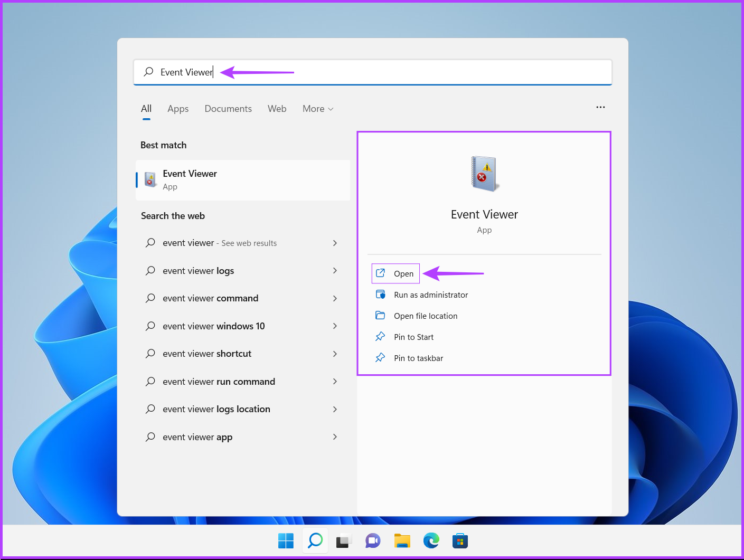Open File Explorer from the taskbar

point(402,540)
